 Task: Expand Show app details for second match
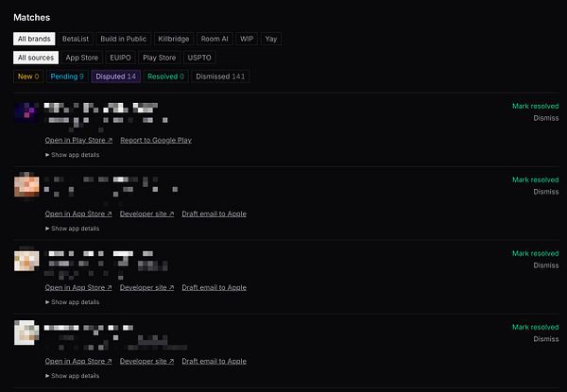click(73, 229)
